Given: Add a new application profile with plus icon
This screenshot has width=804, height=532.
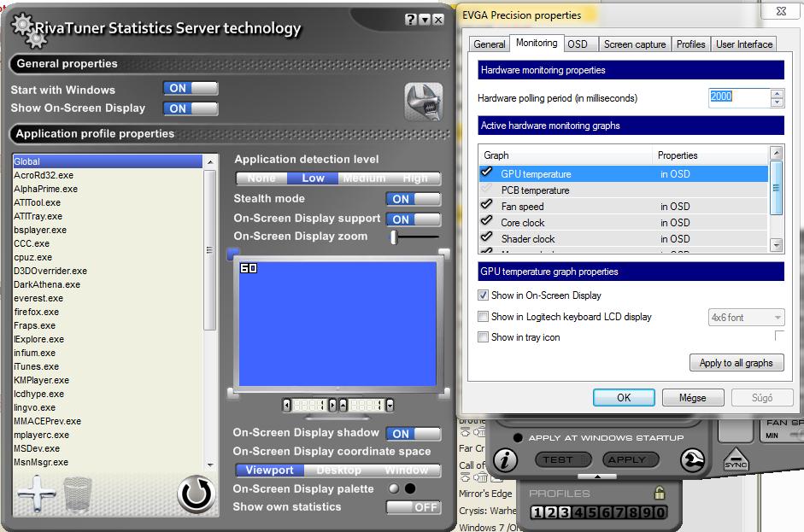Looking at the screenshot, I should (37, 494).
